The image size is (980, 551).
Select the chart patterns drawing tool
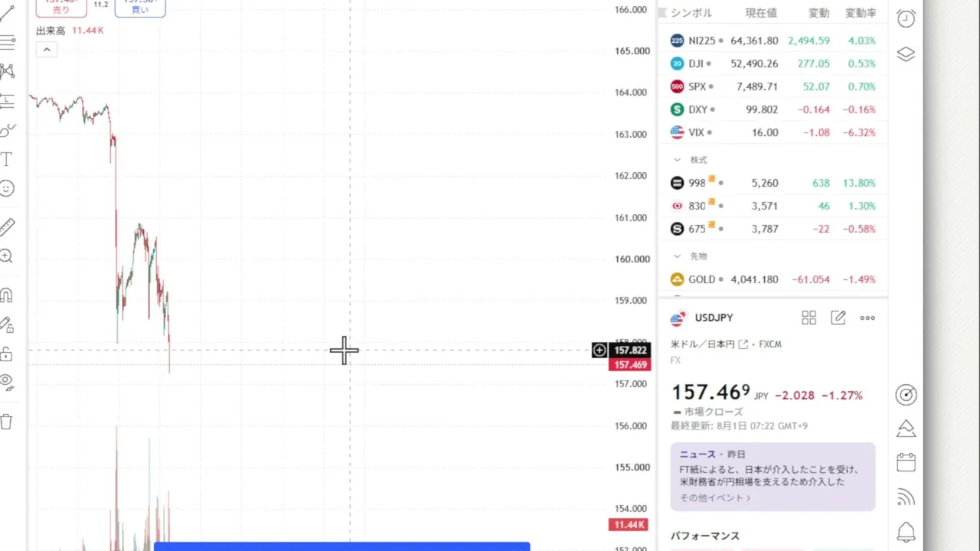click(7, 71)
